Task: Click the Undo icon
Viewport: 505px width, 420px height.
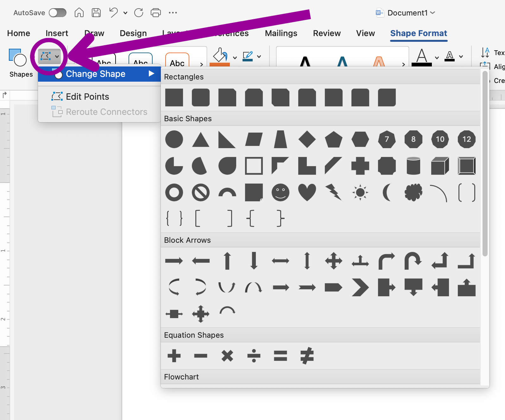Action: (x=113, y=13)
